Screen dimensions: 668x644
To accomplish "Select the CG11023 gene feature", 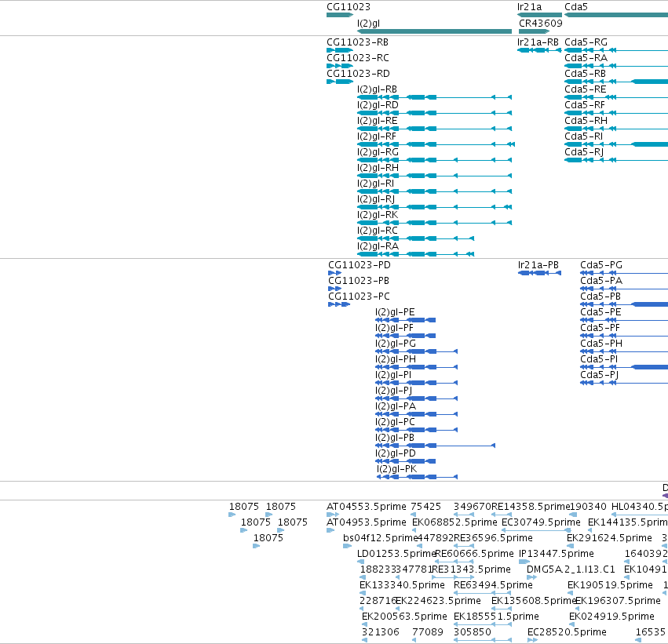I will 340,15.
